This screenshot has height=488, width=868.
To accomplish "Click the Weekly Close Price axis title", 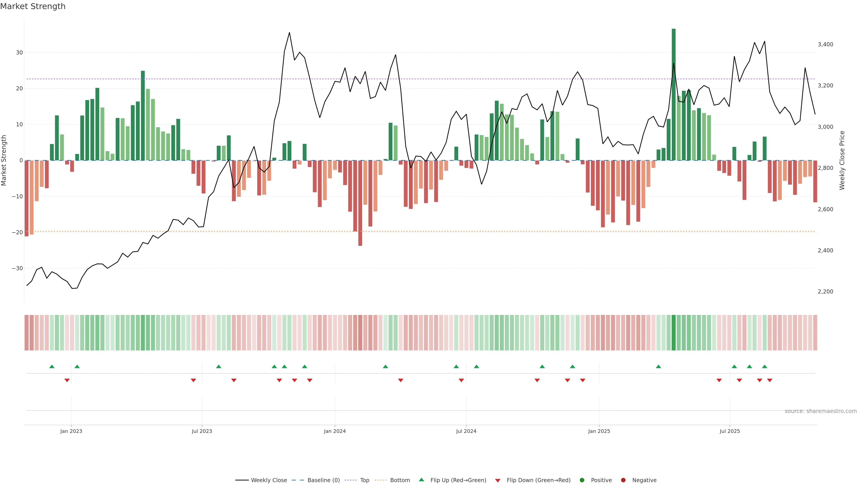I will coord(842,160).
